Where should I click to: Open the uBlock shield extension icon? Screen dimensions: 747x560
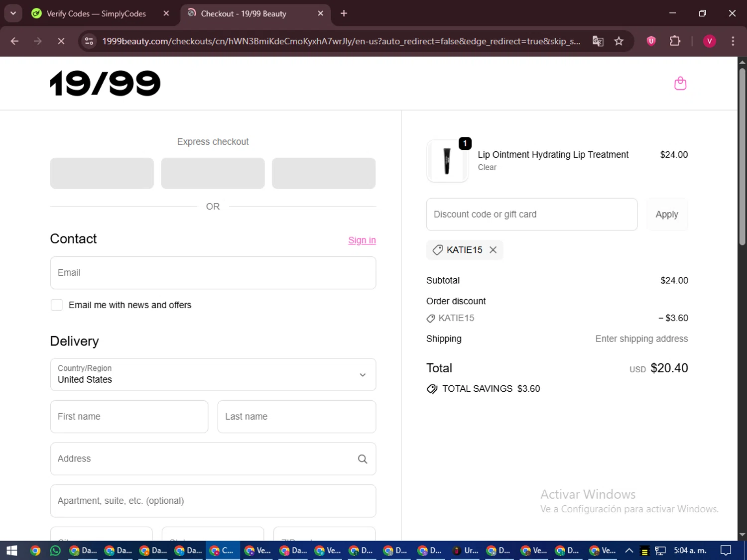pos(651,41)
